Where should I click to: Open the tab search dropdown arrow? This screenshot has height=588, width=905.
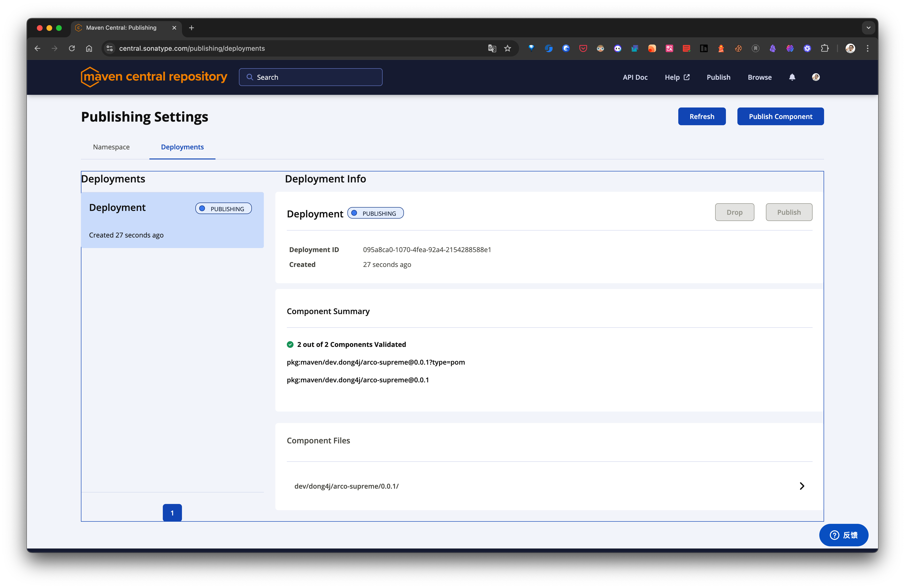pyautogui.click(x=869, y=28)
